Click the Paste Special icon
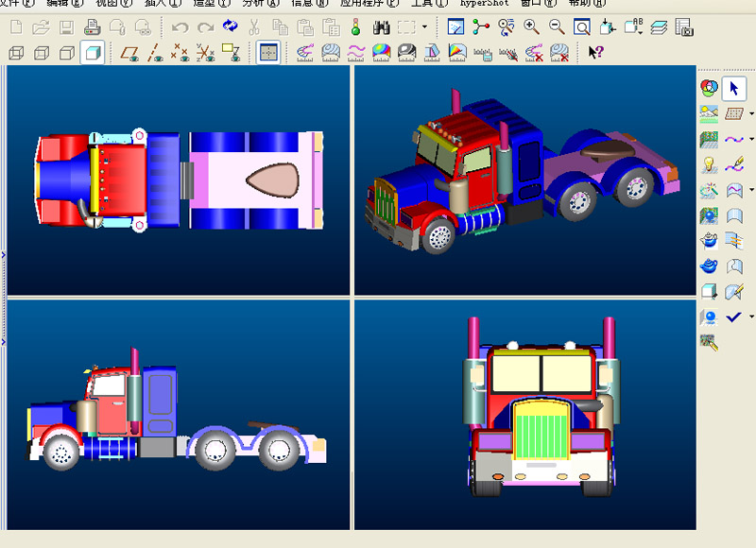Screen dimensions: 756x548 tap(331, 27)
